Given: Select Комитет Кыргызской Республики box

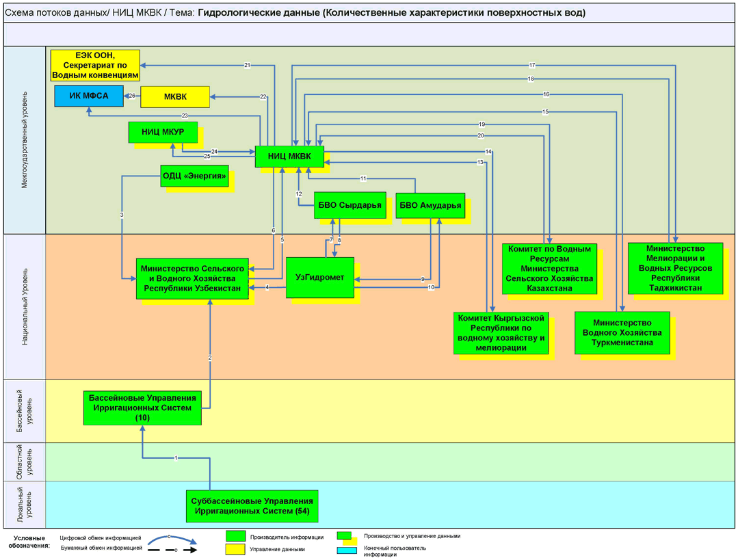Looking at the screenshot, I should 501,333.
